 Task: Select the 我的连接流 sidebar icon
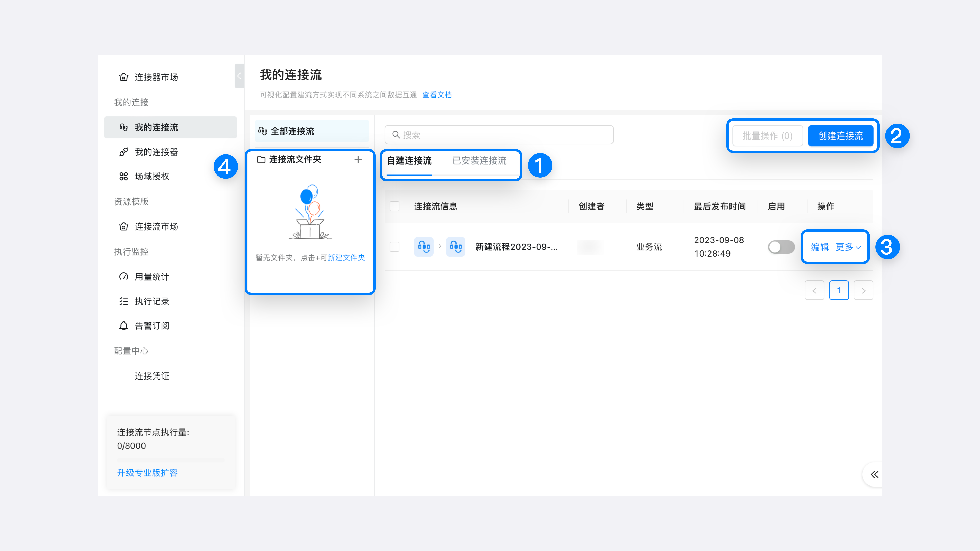[124, 127]
